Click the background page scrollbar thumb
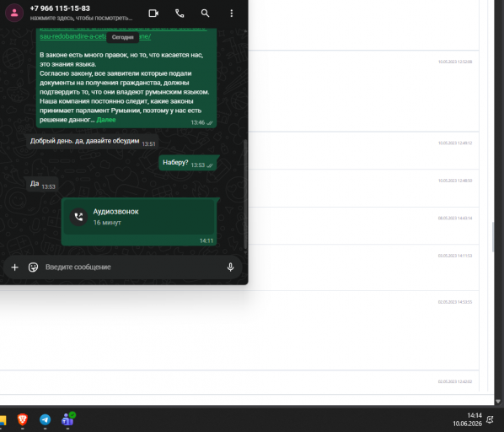Image resolution: width=504 pixels, height=432 pixels. click(493, 237)
